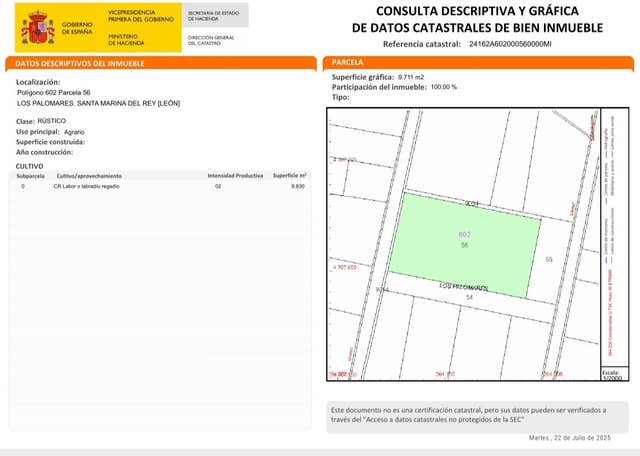
Task: Click the Superficie m² column header
Action: pos(290,175)
